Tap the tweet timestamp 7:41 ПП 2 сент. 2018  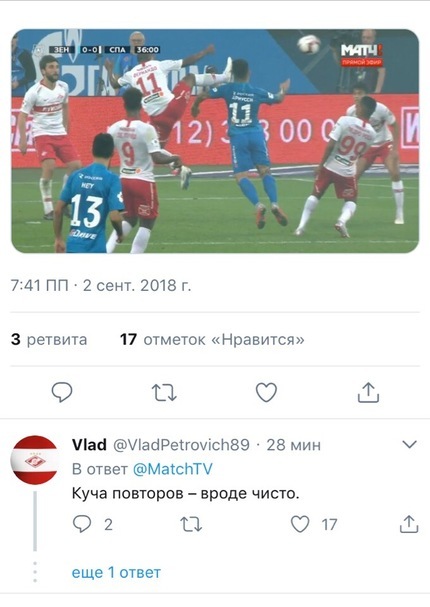(101, 286)
